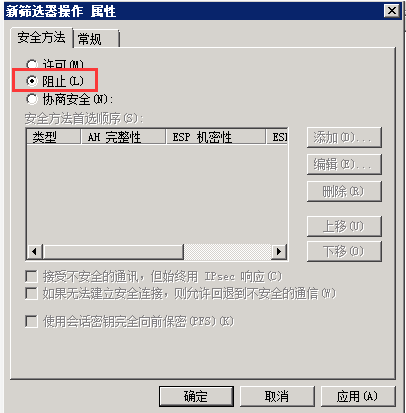Click the 编辑(E)... button

(344, 164)
